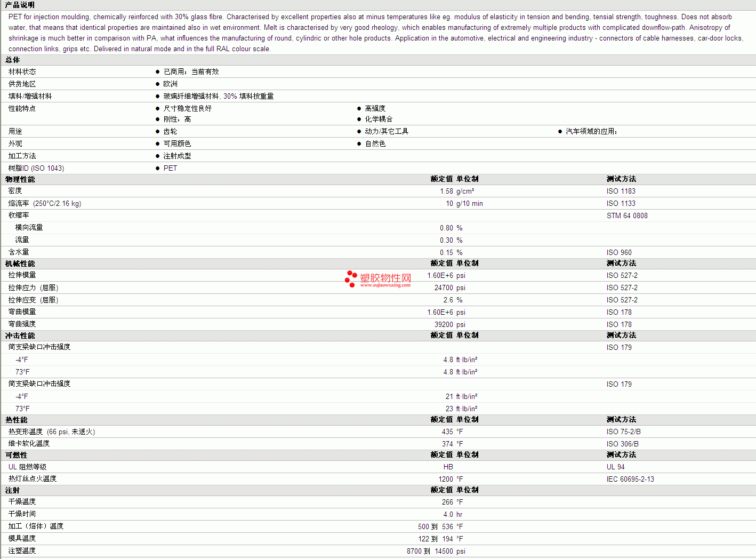Select the 干燥时间 row label
Viewport: 756px width, 559px height.
point(22,514)
